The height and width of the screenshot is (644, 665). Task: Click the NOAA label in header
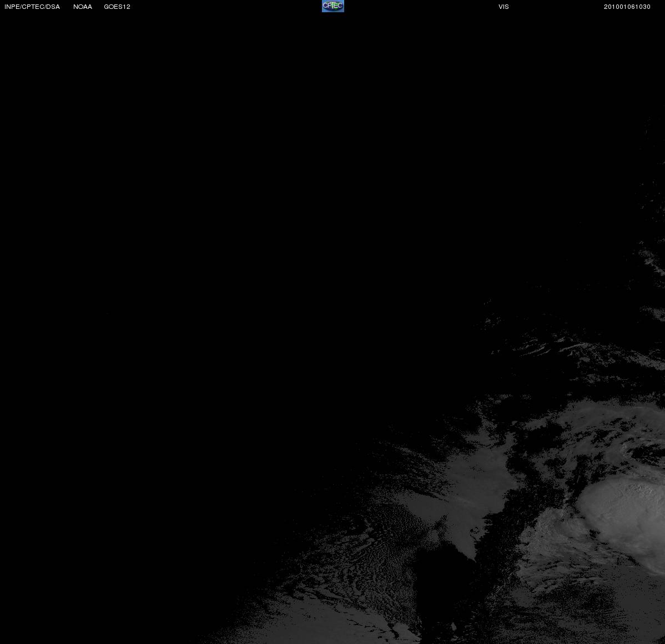pyautogui.click(x=83, y=7)
